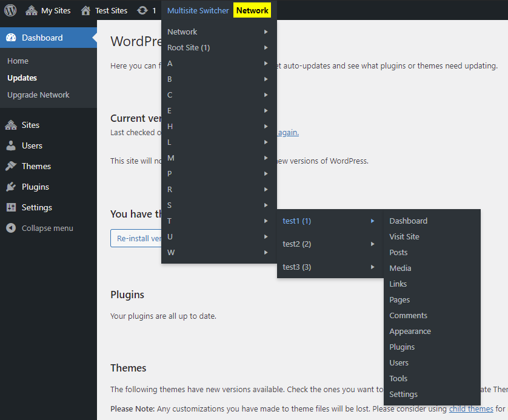
Task: Select letter W in the switcher menu
Action: pyautogui.click(x=219, y=253)
